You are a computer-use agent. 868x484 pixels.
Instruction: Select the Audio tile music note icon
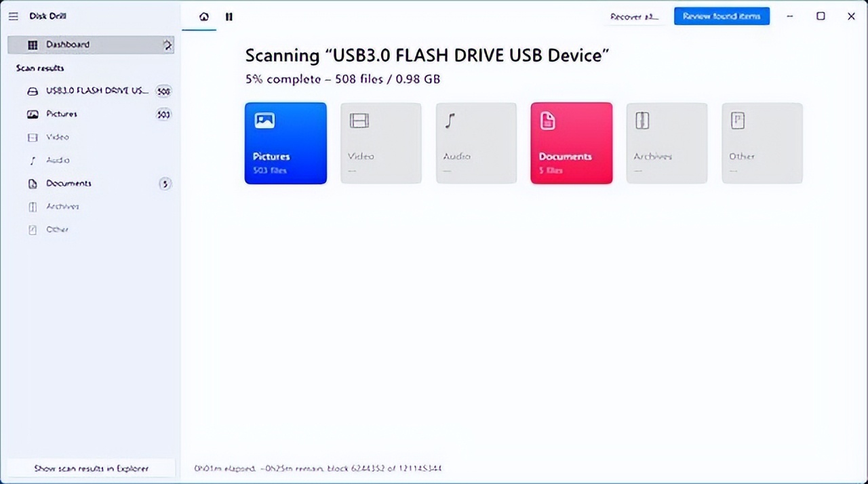point(450,121)
